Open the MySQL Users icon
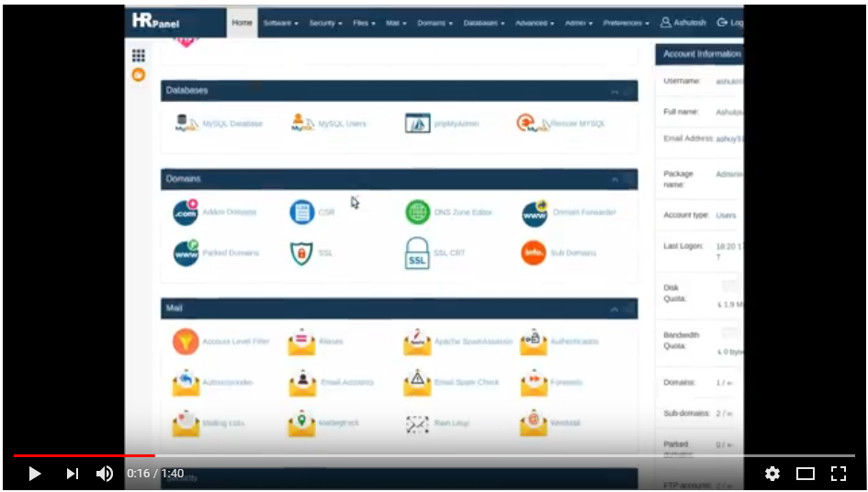This screenshot has height=492, width=868. (x=303, y=123)
